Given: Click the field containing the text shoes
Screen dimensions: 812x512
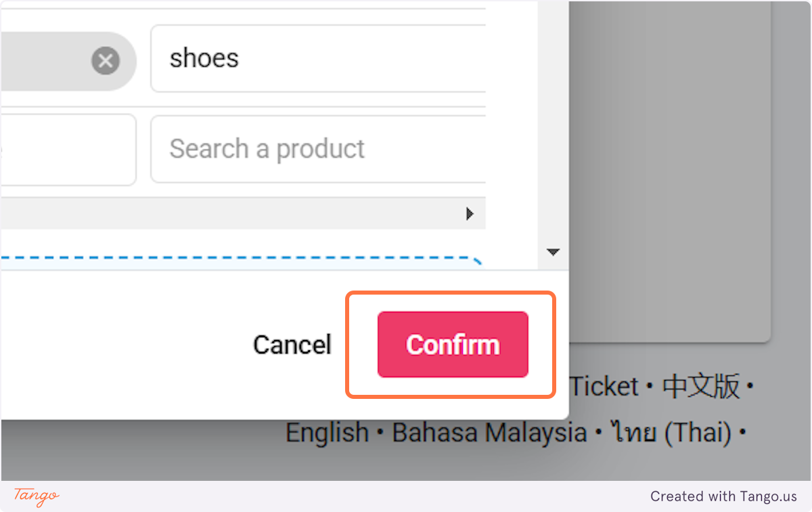Looking at the screenshot, I should [x=304, y=58].
